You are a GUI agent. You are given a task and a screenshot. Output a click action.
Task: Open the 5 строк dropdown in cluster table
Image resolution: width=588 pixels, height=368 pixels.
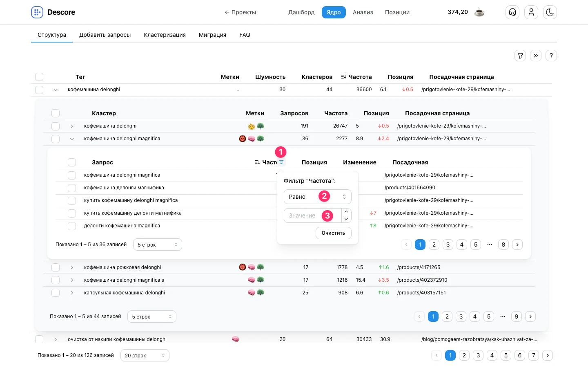[152, 316]
